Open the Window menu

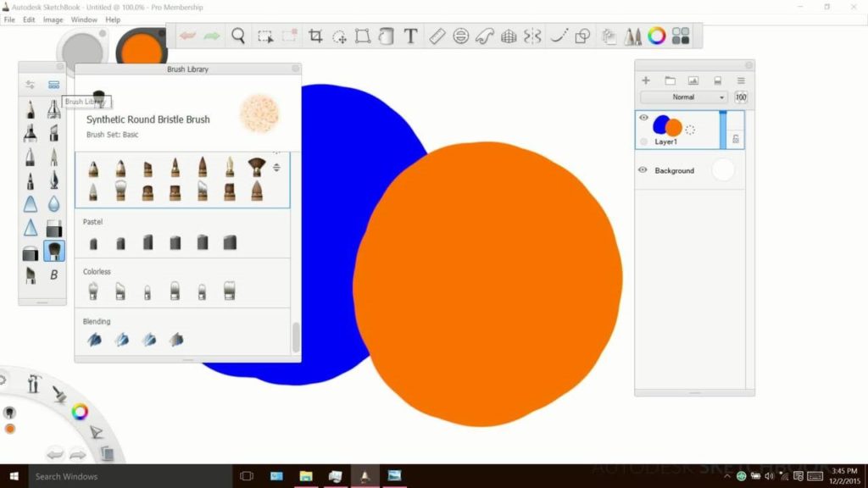point(84,19)
